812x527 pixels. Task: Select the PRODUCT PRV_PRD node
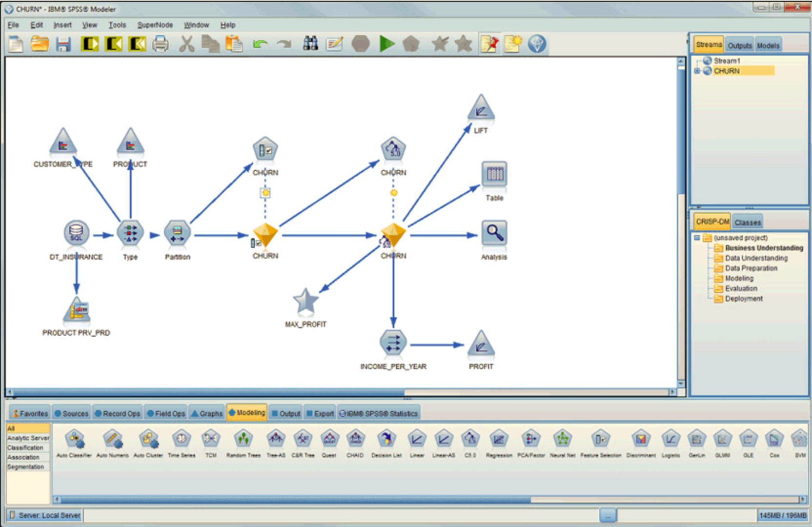click(x=77, y=310)
